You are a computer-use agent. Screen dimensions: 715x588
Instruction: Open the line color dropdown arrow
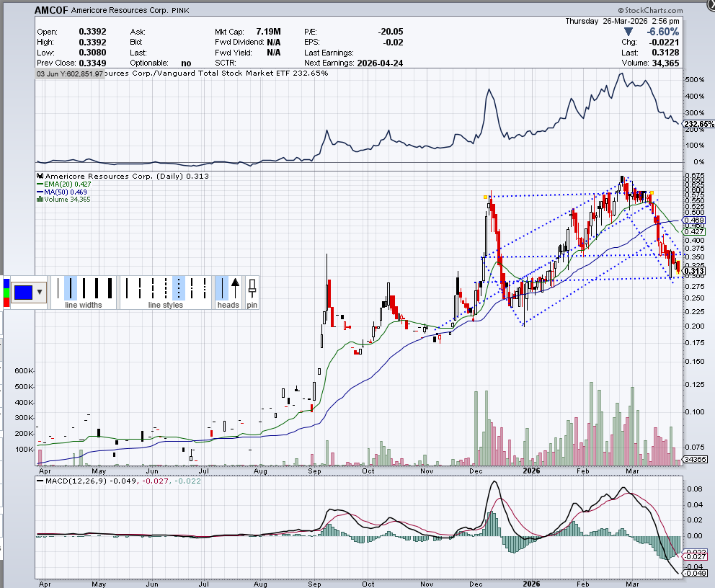tap(40, 292)
